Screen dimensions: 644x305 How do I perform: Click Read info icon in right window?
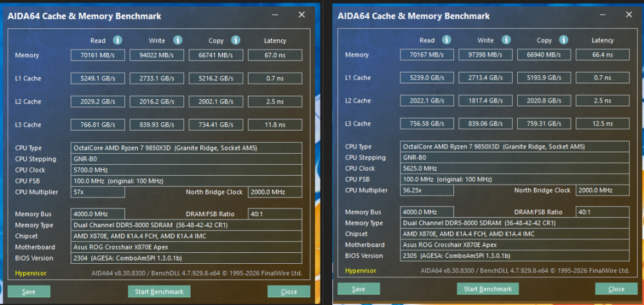[446, 40]
